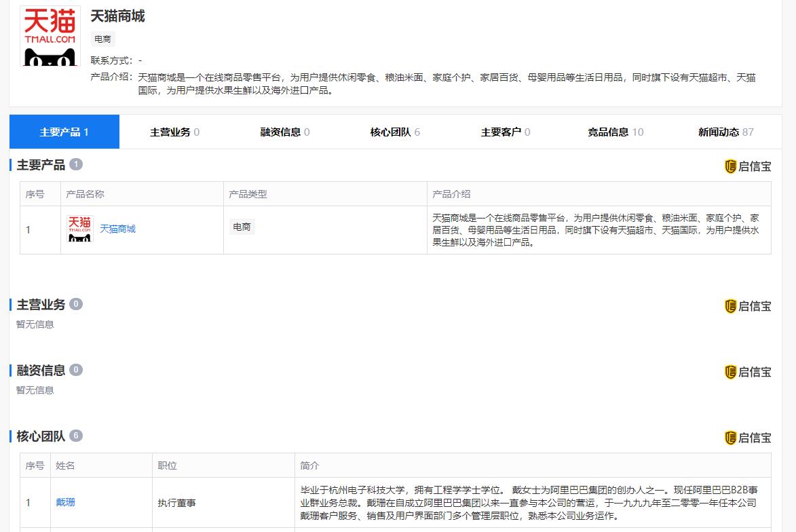Screen dimensions: 796x532
Task: Open the 戴珊 team member profile link
Action: 66,502
